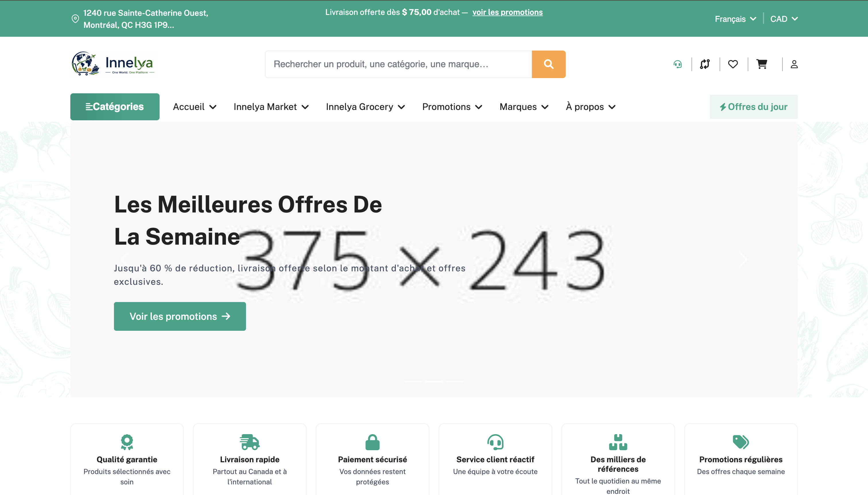Expand the Accueil menu
This screenshot has height=495, width=868.
pos(194,107)
